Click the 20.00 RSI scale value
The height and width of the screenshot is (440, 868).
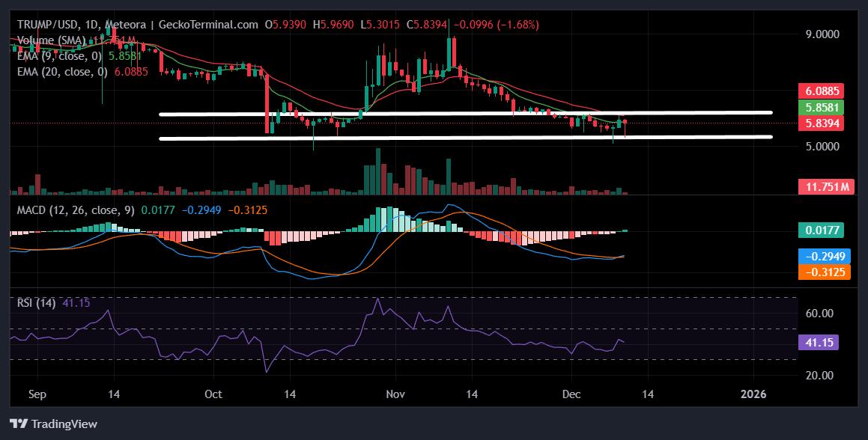point(819,376)
